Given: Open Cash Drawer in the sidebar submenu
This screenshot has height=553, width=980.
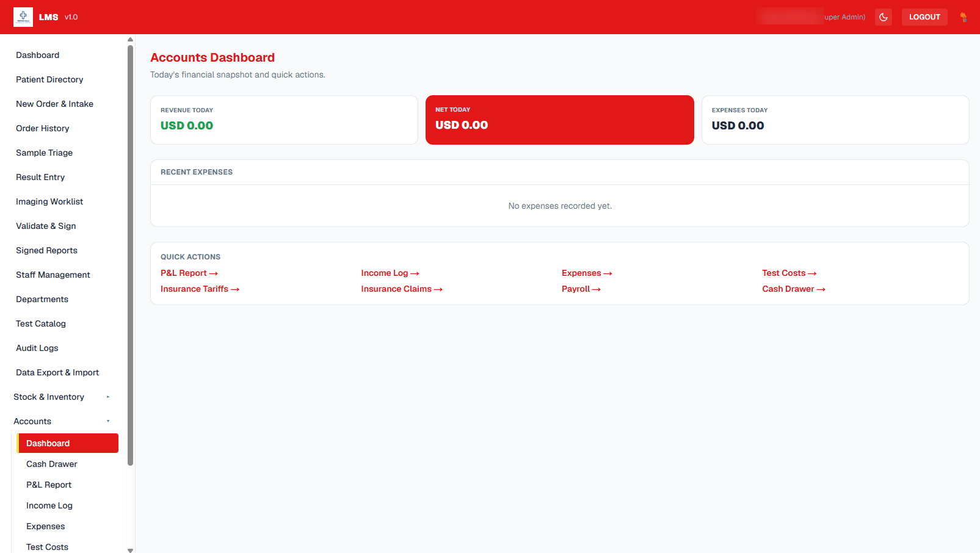Looking at the screenshot, I should click(x=52, y=464).
